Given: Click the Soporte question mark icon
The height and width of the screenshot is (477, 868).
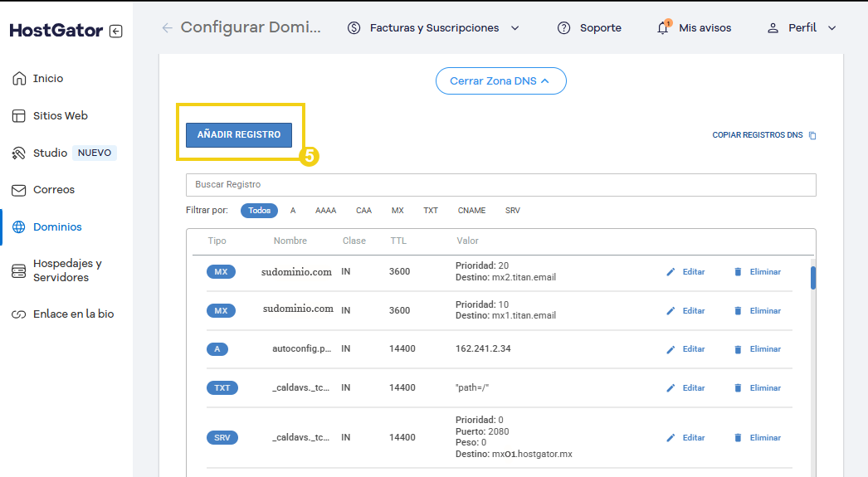Looking at the screenshot, I should [x=563, y=27].
